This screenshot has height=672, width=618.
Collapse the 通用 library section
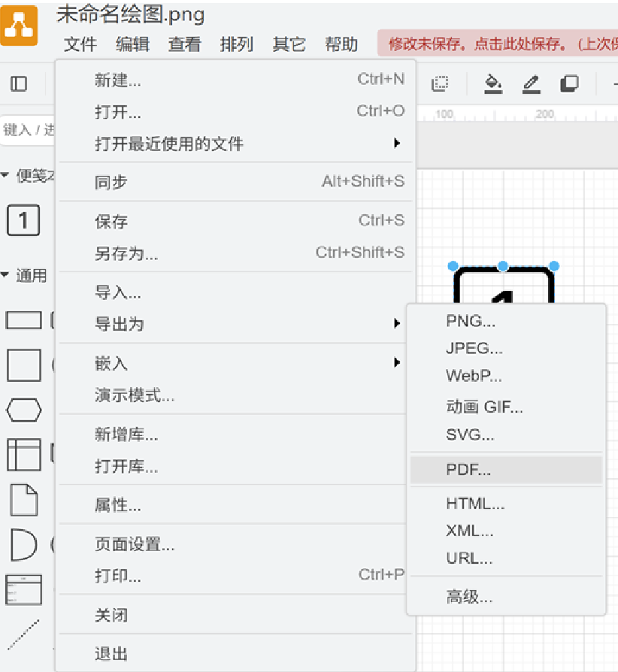[x=5, y=275]
